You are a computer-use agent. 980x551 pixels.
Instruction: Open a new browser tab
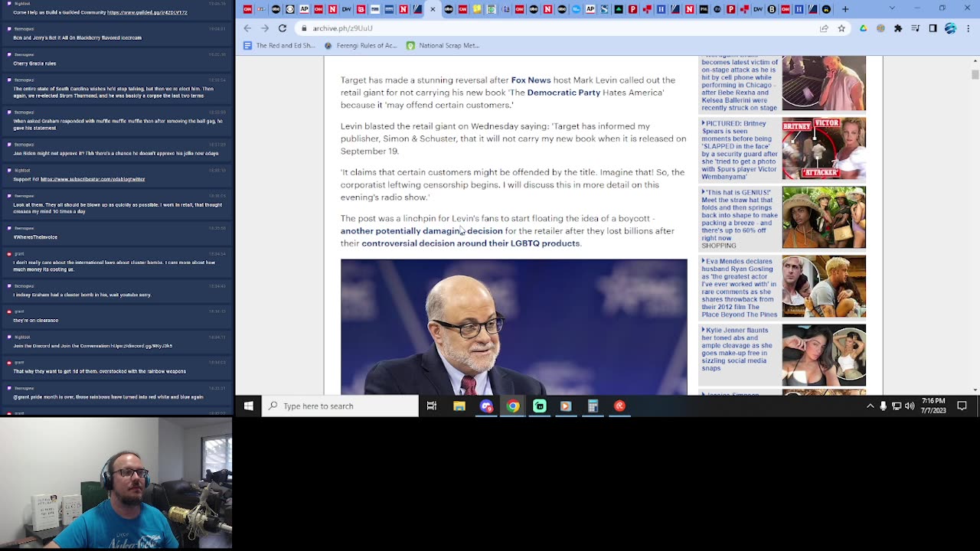845,9
